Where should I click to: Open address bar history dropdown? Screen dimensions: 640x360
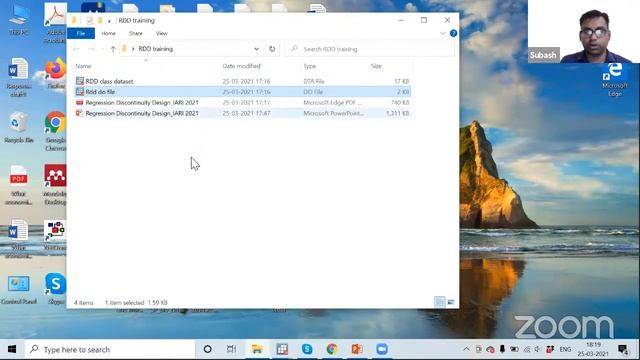[x=256, y=49]
